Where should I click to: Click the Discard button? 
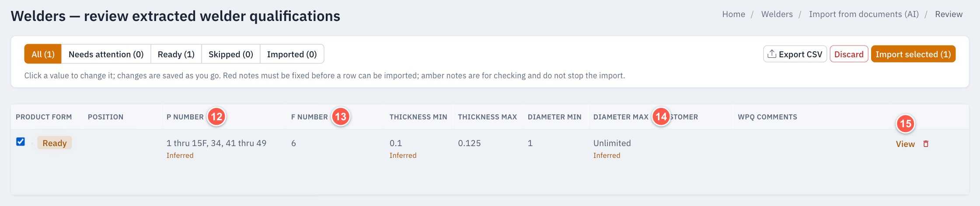[x=849, y=54]
